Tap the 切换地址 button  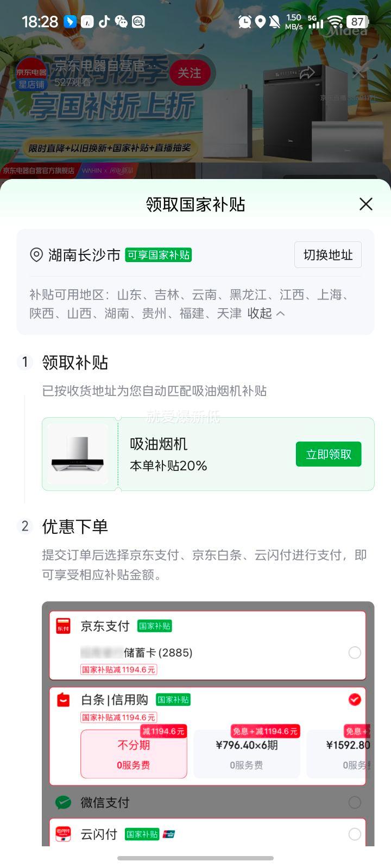[x=328, y=255]
